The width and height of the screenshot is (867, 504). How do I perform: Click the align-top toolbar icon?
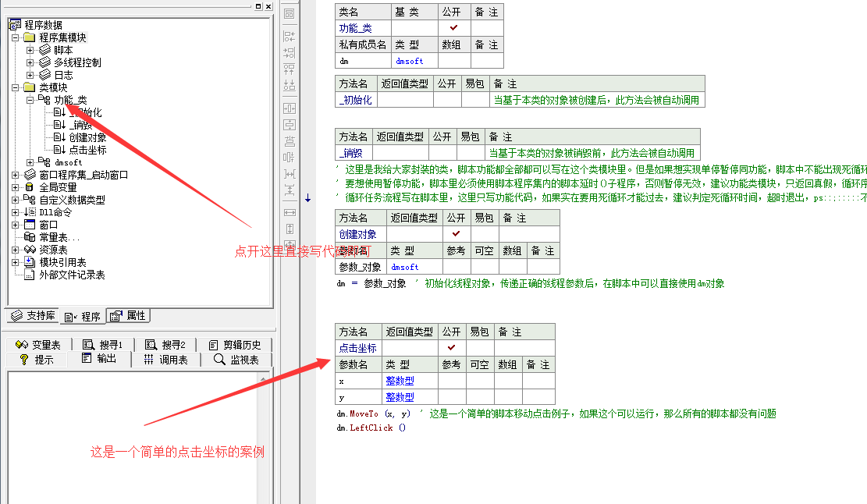pos(290,69)
